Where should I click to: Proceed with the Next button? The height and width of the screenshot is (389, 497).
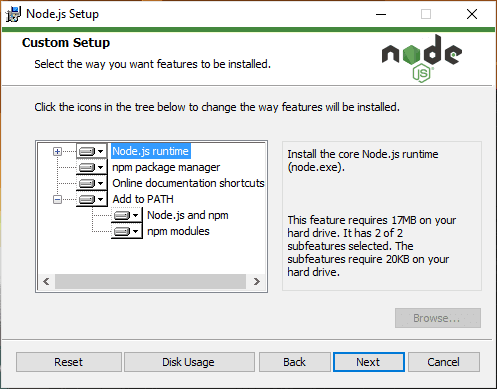[x=369, y=362]
